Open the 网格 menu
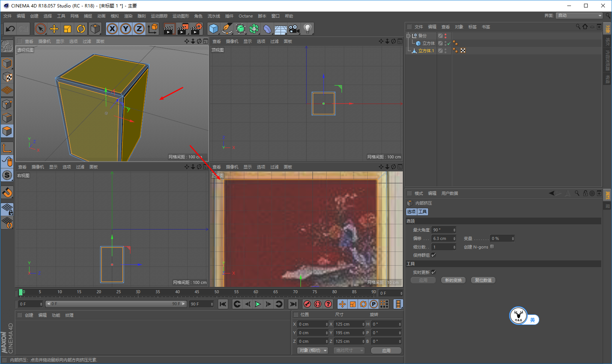The height and width of the screenshot is (364, 612). tap(75, 16)
